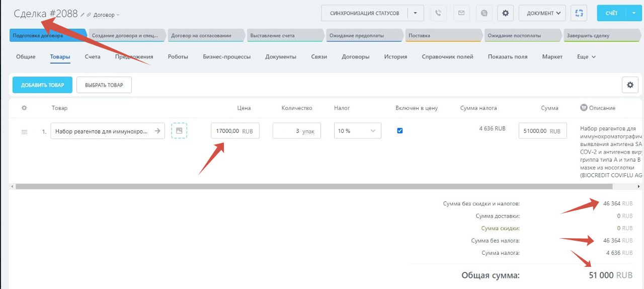644x289 pixels.
Task: Open the 10 % tax dropdown
Action: click(x=358, y=131)
